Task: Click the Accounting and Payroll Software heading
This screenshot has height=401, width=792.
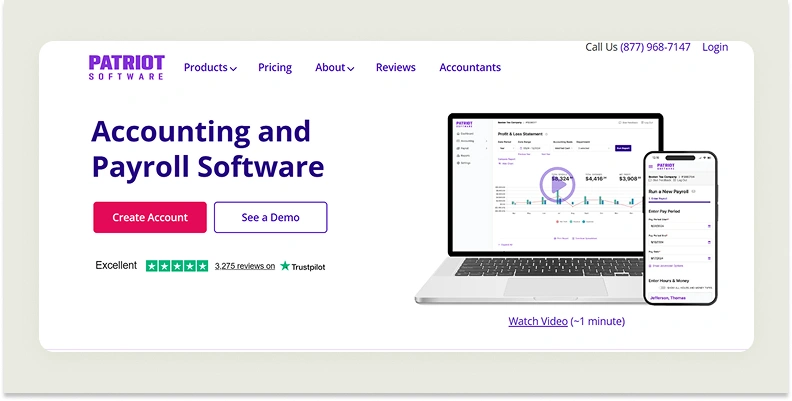Action: (x=207, y=148)
